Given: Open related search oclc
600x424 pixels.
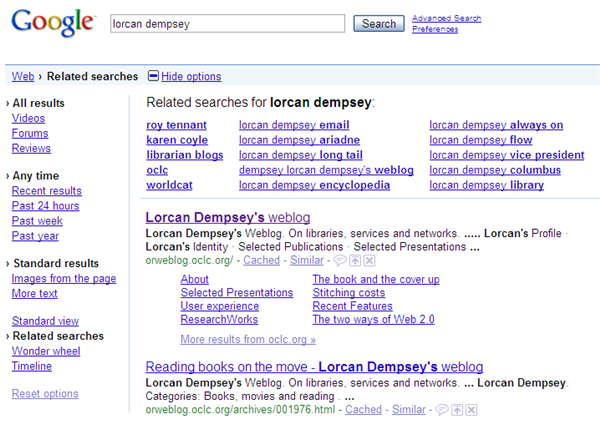Looking at the screenshot, I should (x=157, y=170).
